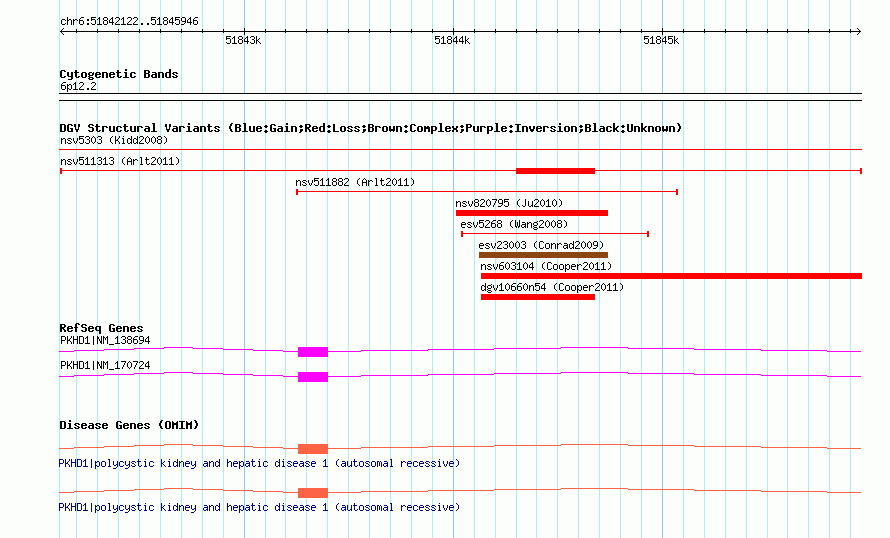Select the magenta exon block of NM_138694

coord(313,352)
